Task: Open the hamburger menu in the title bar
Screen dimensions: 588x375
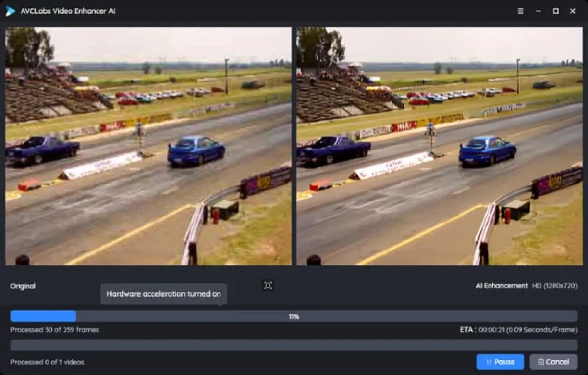Action: [x=521, y=10]
